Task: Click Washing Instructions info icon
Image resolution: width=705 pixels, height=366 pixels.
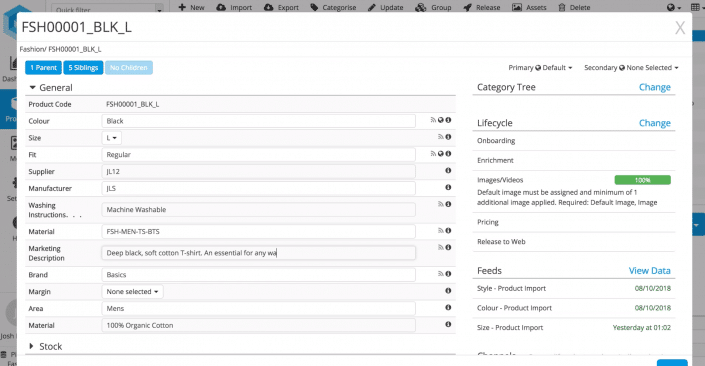Action: coord(448,204)
